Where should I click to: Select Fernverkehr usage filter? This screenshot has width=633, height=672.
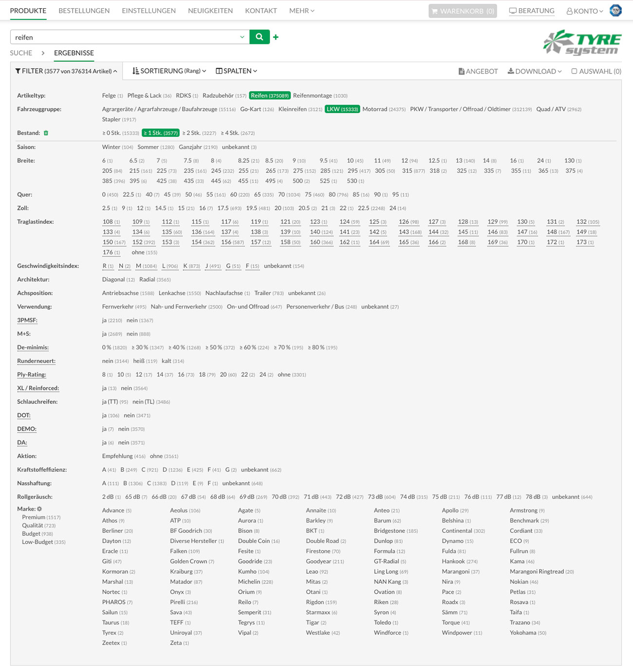(x=124, y=307)
